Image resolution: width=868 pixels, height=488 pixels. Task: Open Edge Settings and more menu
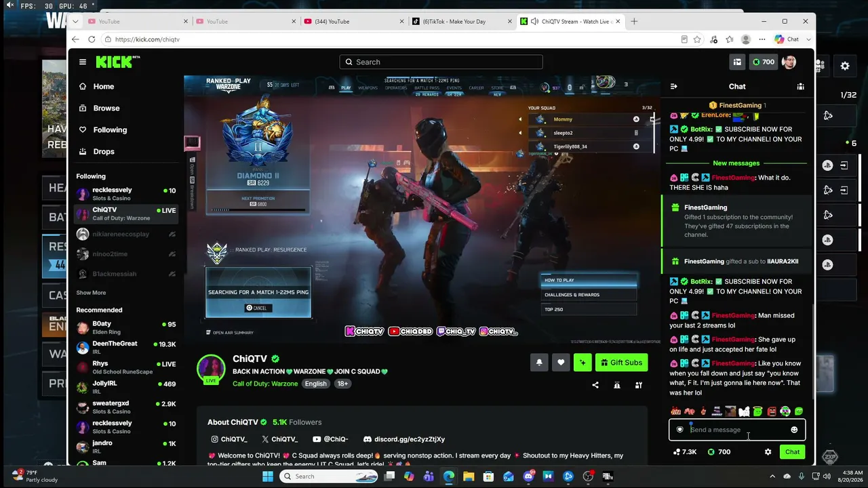[762, 39]
